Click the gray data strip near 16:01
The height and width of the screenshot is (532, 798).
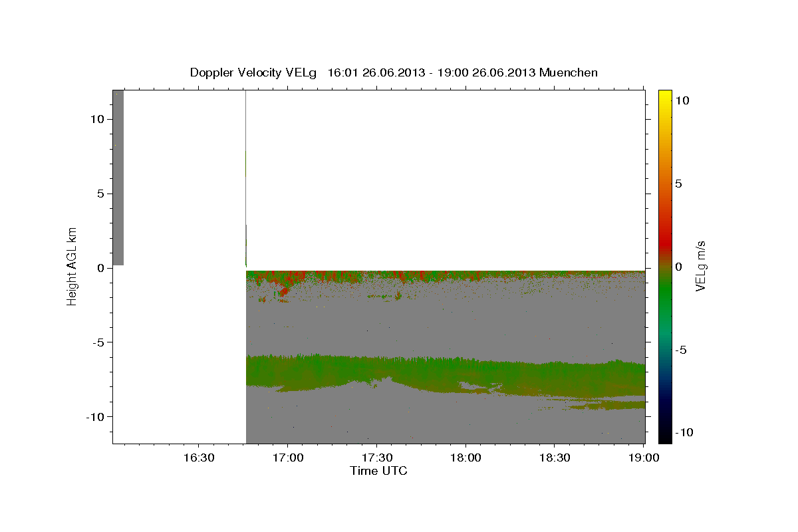click(118, 178)
